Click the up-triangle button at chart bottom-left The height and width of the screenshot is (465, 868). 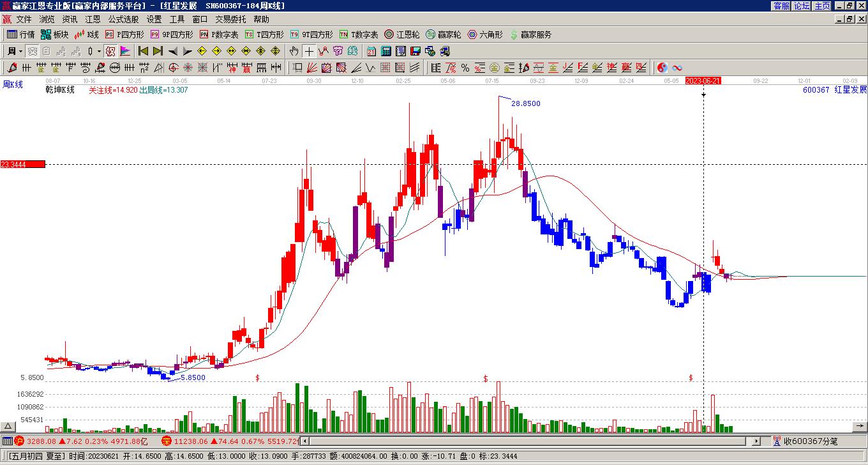pyautogui.click(x=8, y=426)
